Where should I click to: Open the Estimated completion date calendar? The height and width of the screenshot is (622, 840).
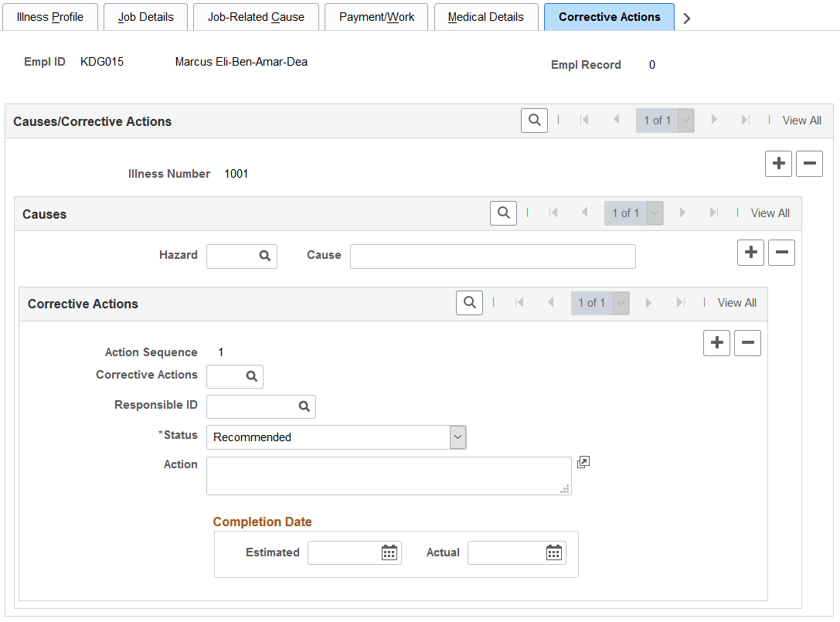pos(391,552)
